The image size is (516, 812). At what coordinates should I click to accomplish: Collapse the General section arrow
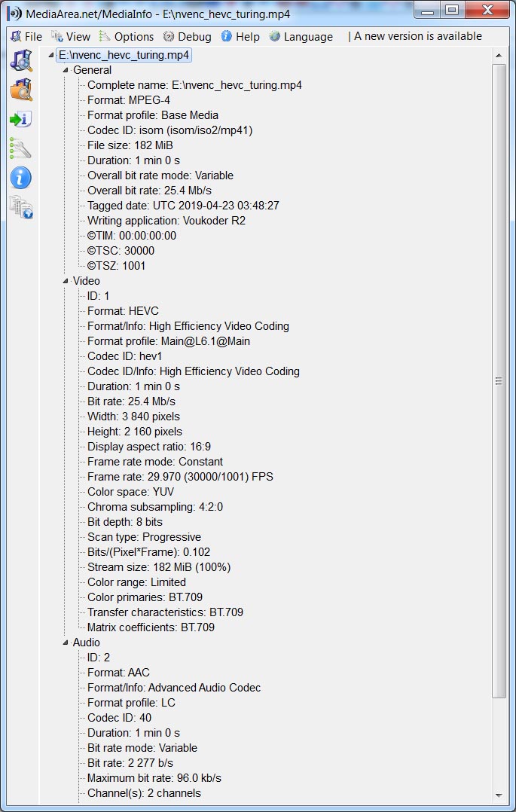pyautogui.click(x=66, y=71)
